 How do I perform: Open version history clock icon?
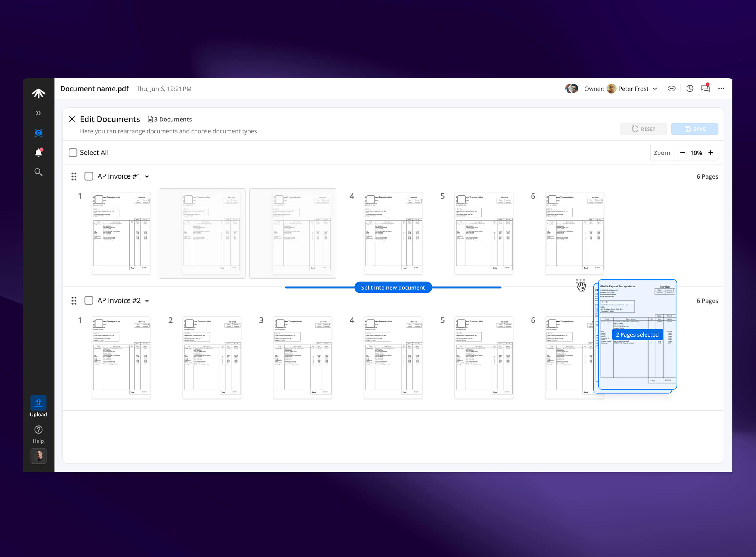point(689,89)
